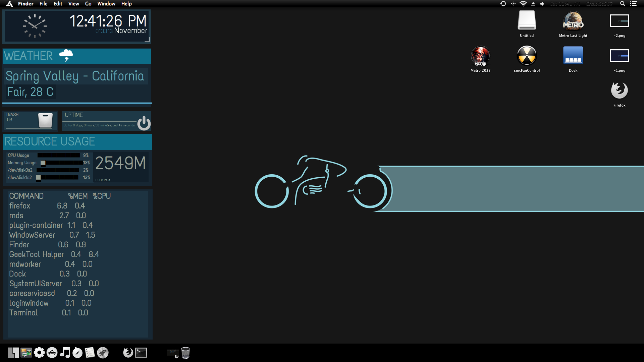Click the uptime duration text

pos(99,125)
